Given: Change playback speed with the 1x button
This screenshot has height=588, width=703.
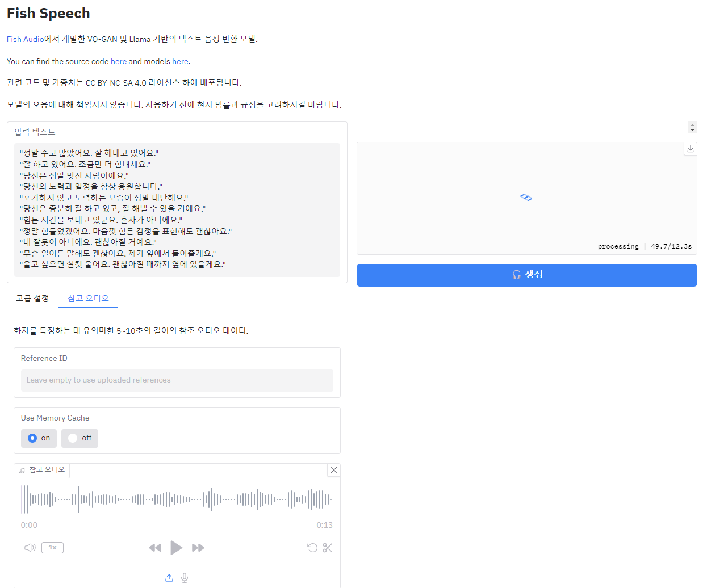Looking at the screenshot, I should click(52, 548).
